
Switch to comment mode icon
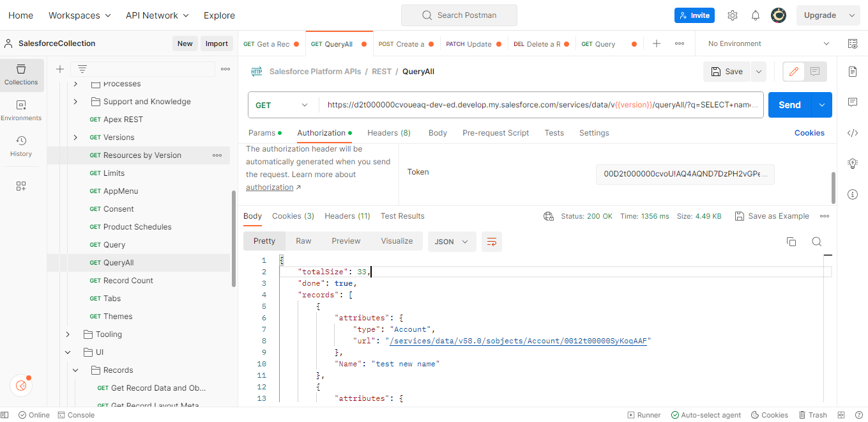815,72
